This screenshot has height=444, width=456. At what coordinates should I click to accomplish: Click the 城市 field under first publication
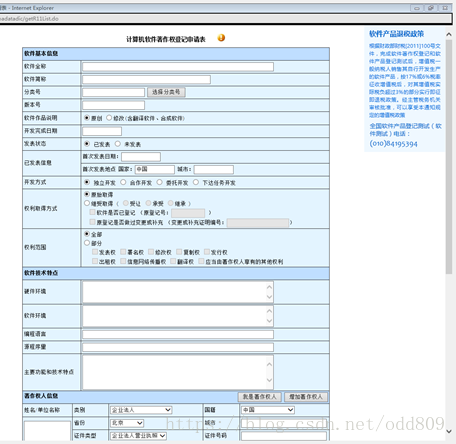[214, 169]
